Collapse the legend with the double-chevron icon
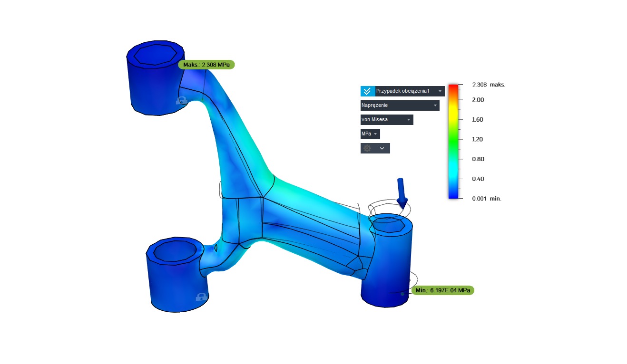Screen dimensions: 627x364 (367, 91)
